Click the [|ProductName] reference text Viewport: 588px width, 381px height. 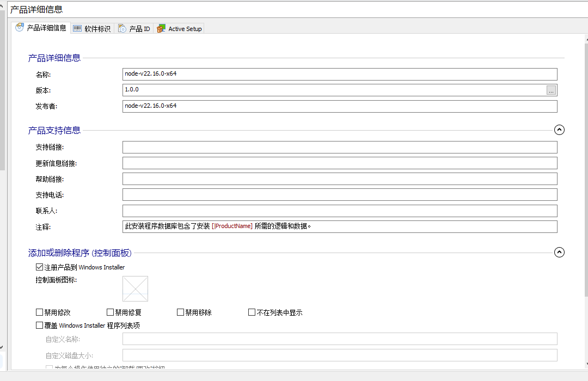(x=232, y=226)
